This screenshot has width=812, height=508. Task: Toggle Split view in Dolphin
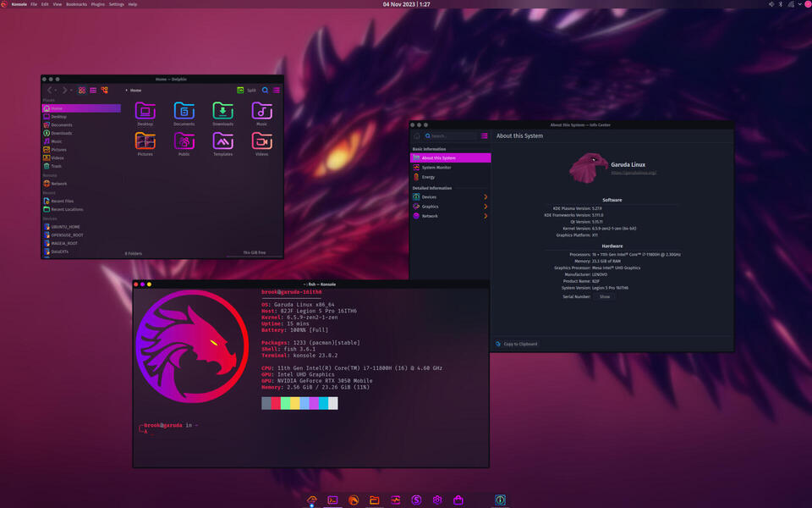coord(246,91)
